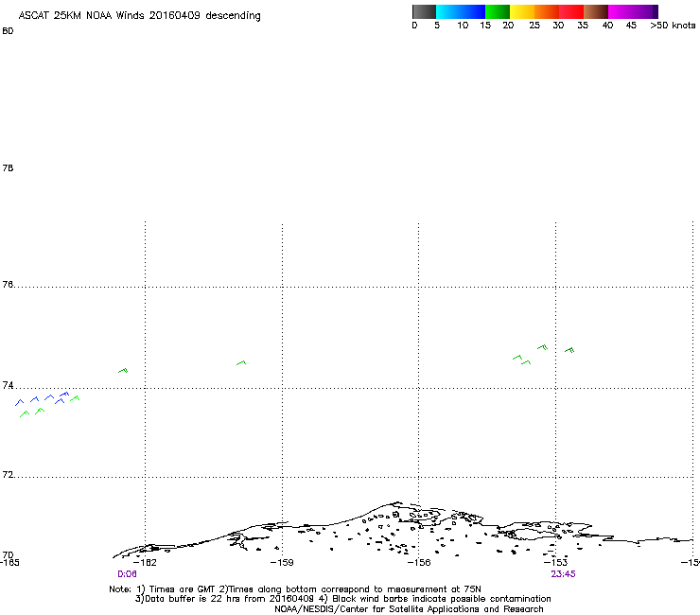Click the green segment of the color bar
Image resolution: width=700 pixels, height=615 pixels.
tap(498, 11)
